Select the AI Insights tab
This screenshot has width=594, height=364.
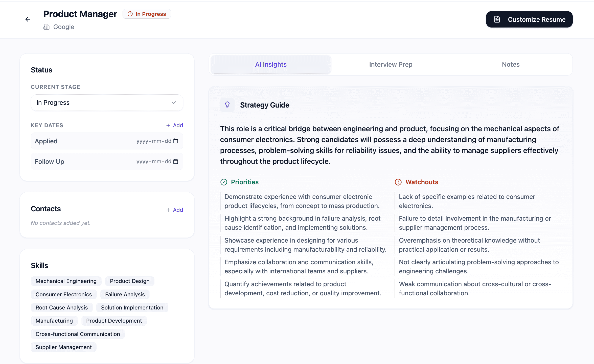(x=271, y=65)
